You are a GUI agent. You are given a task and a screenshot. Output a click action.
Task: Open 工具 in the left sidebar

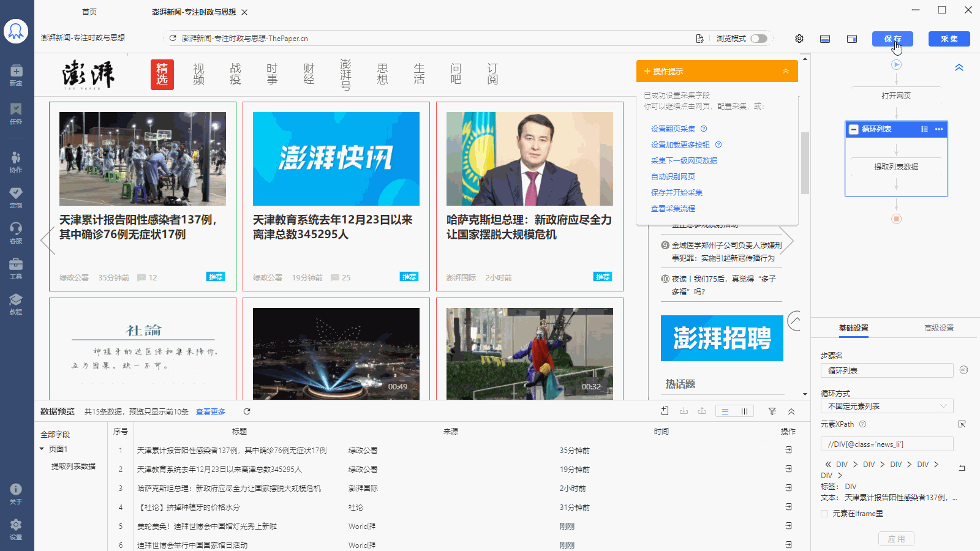pyautogui.click(x=16, y=268)
